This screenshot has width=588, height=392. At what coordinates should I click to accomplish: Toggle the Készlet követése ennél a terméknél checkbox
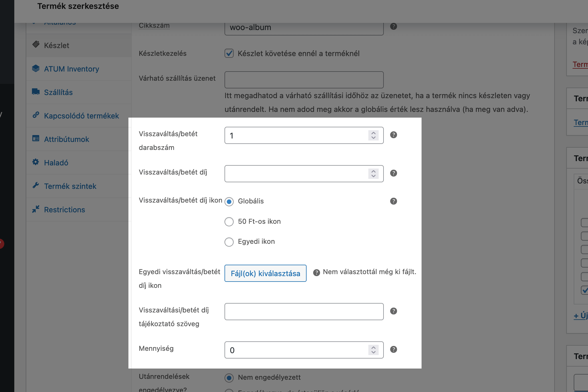(x=229, y=53)
